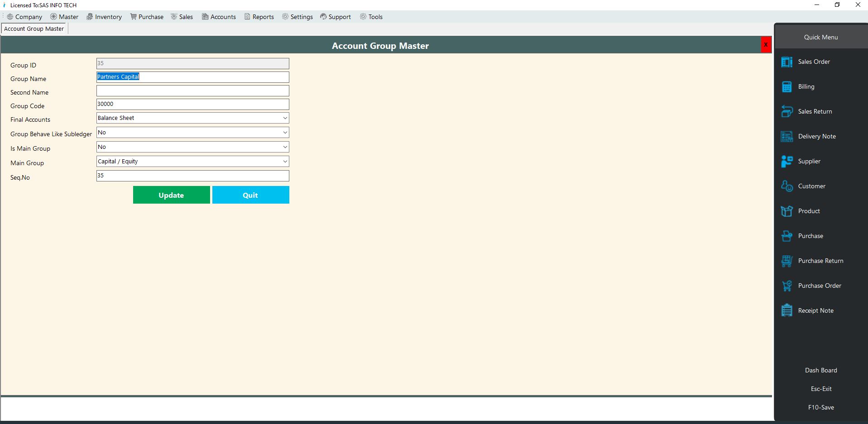Click the 'Purchase Return' text label
This screenshot has width=868, height=424.
click(x=820, y=261)
